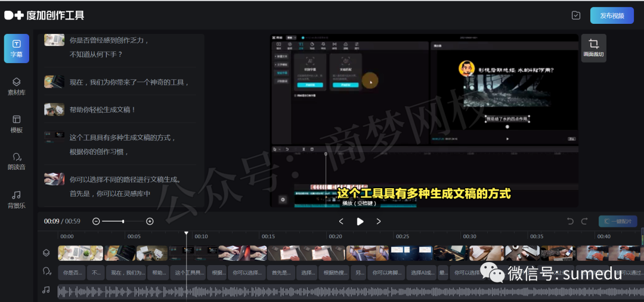Zoom out the timeline with minus icon
This screenshot has height=302, width=644.
point(96,222)
